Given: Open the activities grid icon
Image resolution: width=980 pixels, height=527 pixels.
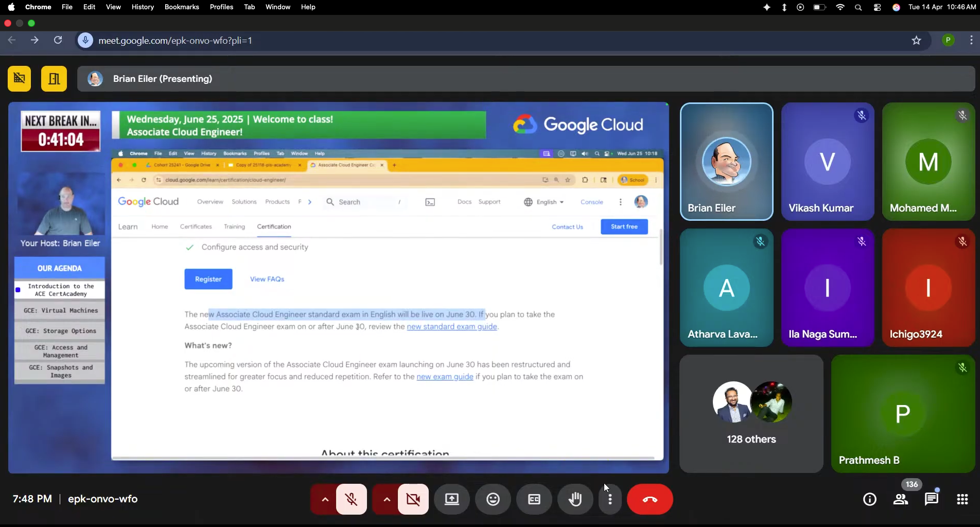Looking at the screenshot, I should pos(962,499).
